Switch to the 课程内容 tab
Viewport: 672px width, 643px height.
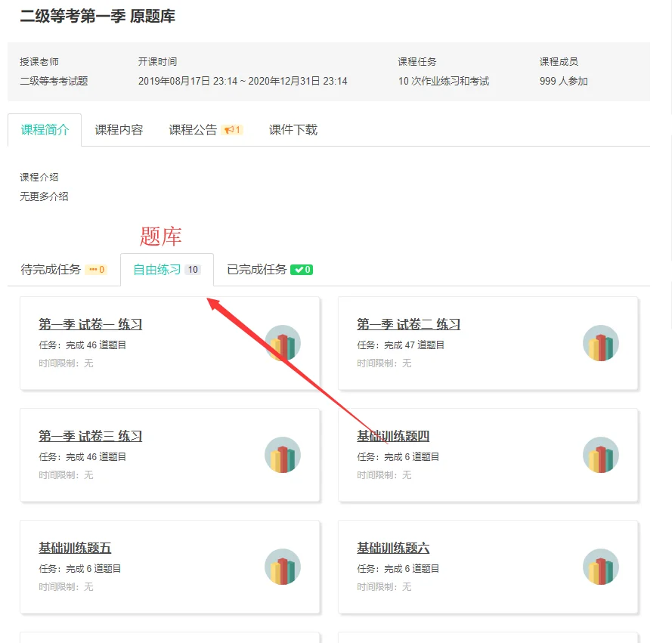click(x=119, y=130)
